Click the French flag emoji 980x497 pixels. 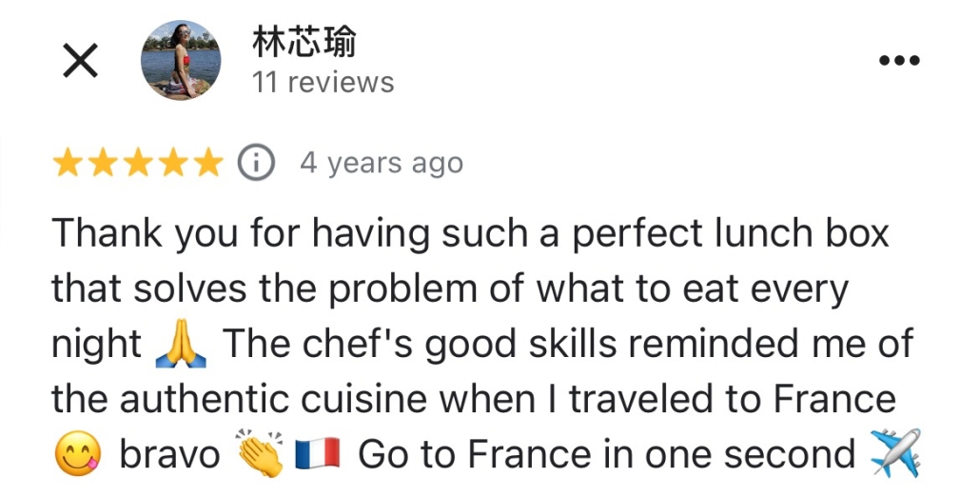318,455
